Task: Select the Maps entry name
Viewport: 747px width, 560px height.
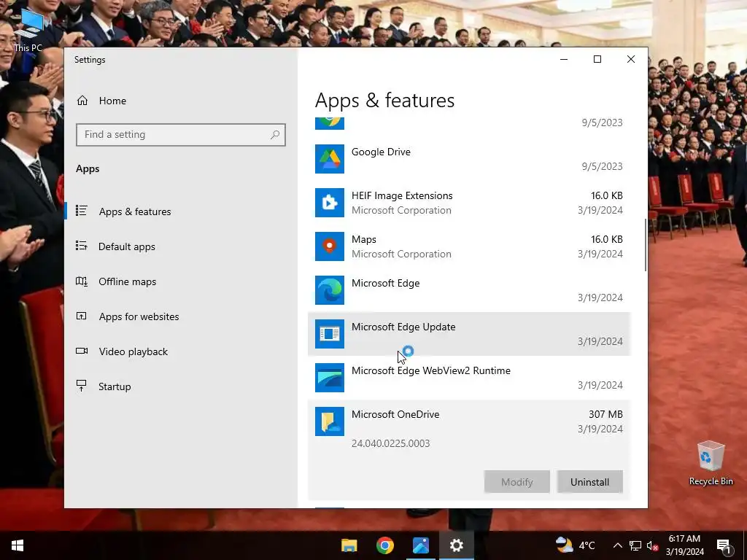Action: tap(363, 239)
